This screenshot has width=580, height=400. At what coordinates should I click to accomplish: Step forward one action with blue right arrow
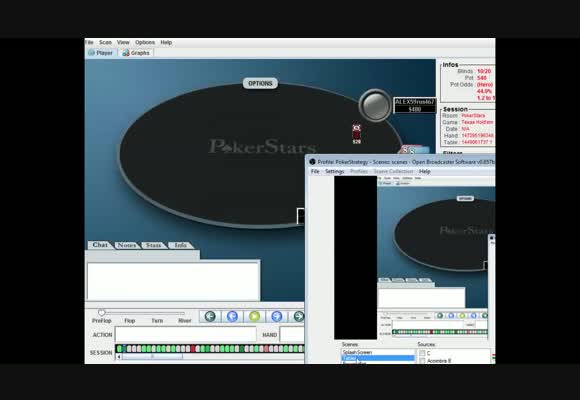click(x=277, y=316)
